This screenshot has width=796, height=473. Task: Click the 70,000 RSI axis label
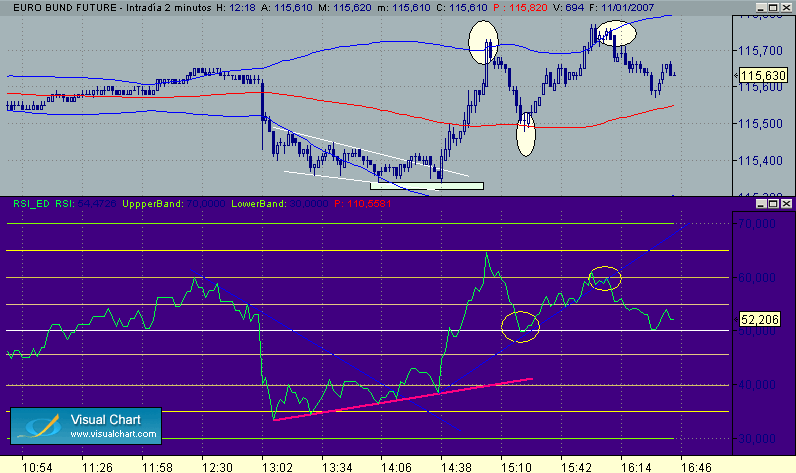(757, 223)
